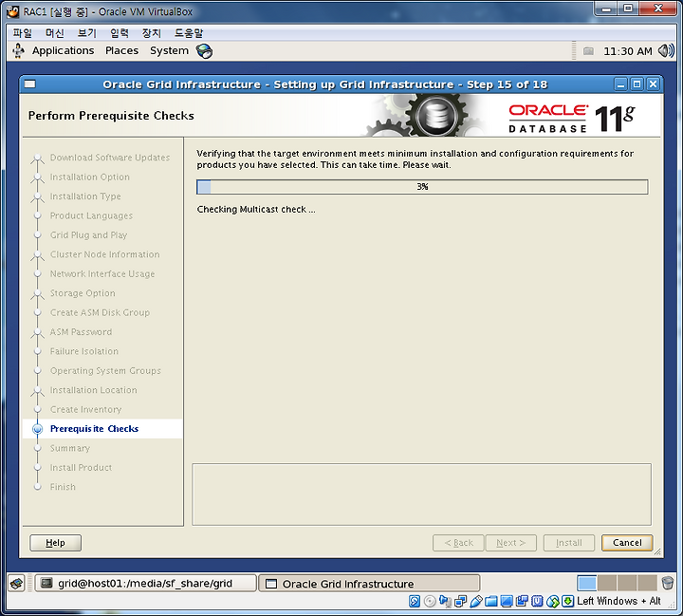Click the virtualization features indicator icon

(x=537, y=601)
